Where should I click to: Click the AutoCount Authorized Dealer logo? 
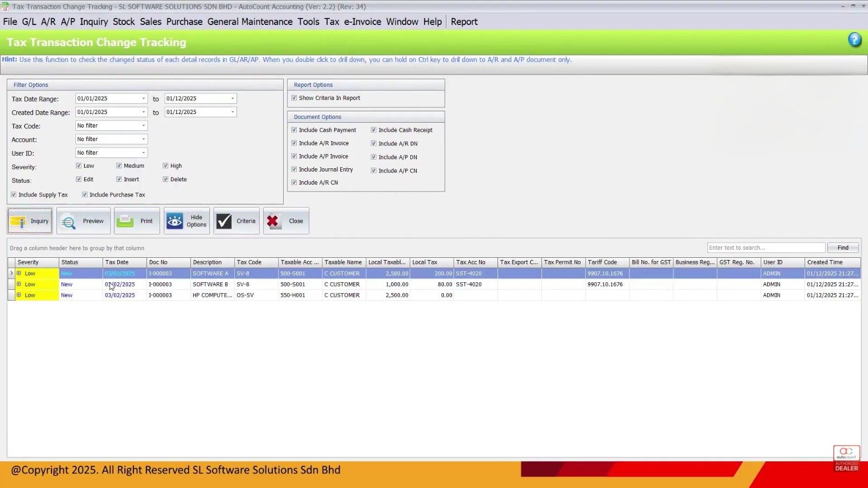coord(846,459)
